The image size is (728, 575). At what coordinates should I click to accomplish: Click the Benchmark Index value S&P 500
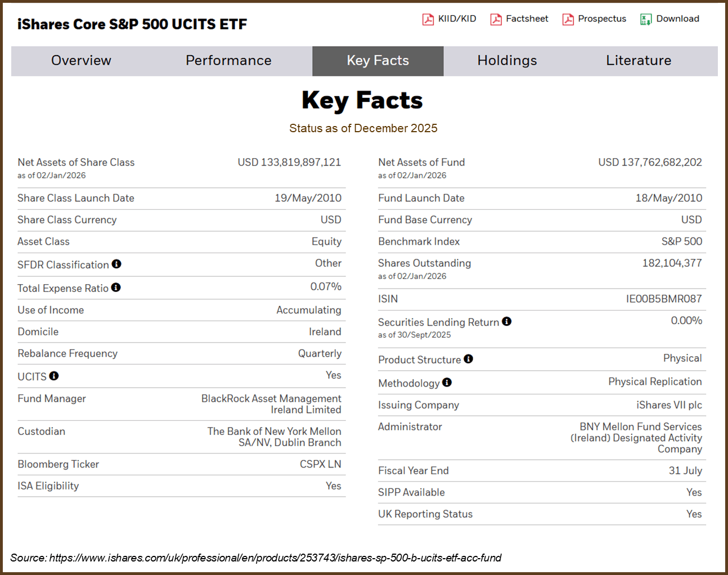[682, 241]
